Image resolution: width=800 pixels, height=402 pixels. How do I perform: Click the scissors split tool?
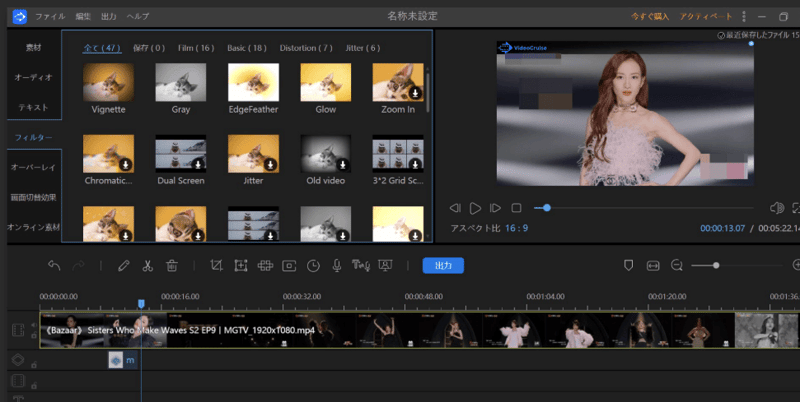(147, 266)
